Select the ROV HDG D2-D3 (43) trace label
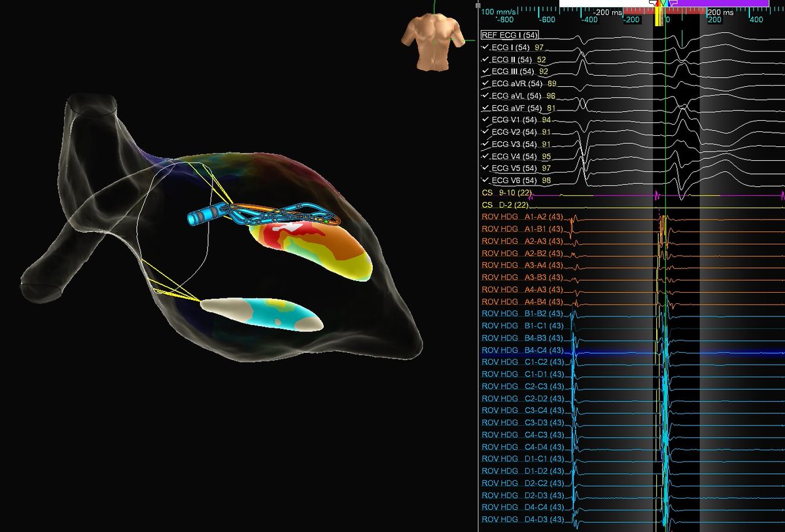 click(x=522, y=495)
